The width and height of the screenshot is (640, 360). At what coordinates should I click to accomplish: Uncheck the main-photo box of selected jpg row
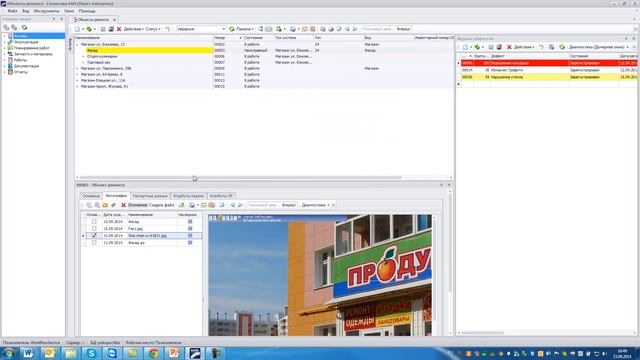[x=94, y=236]
